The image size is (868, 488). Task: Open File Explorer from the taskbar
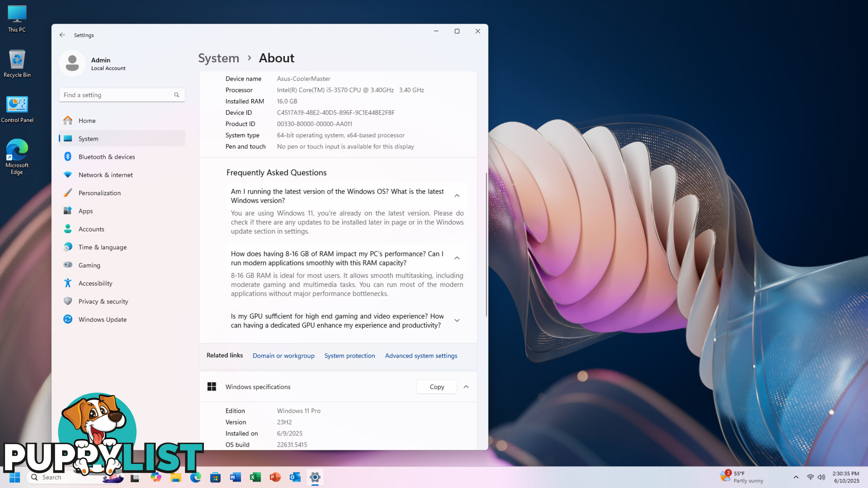pyautogui.click(x=176, y=477)
